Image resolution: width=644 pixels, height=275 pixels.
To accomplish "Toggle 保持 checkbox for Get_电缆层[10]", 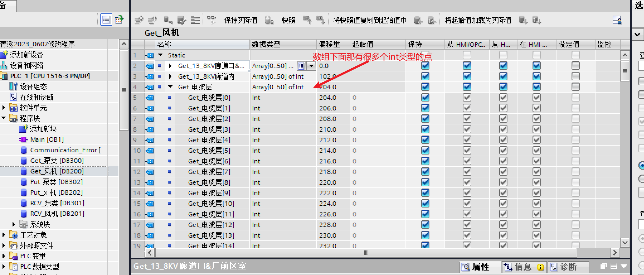I will pyautogui.click(x=425, y=204).
